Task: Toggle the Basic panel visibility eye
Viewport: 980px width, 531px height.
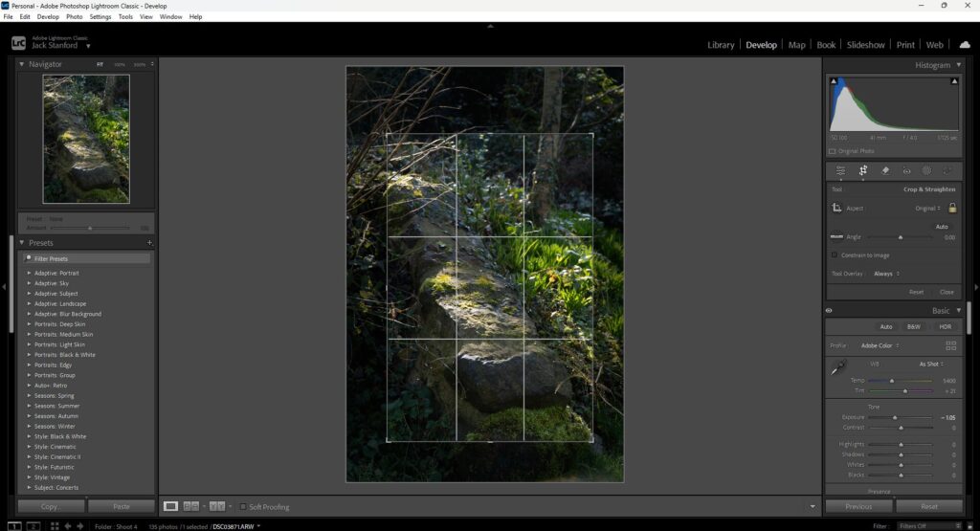Action: pyautogui.click(x=829, y=311)
